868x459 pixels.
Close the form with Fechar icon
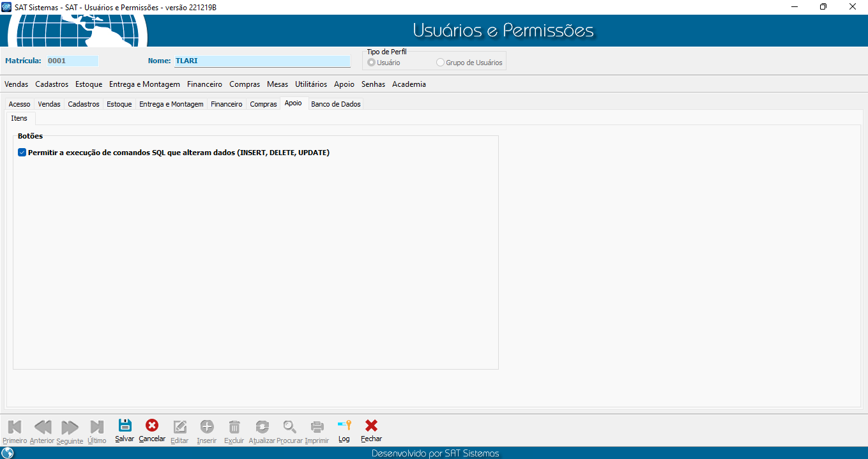point(371,426)
